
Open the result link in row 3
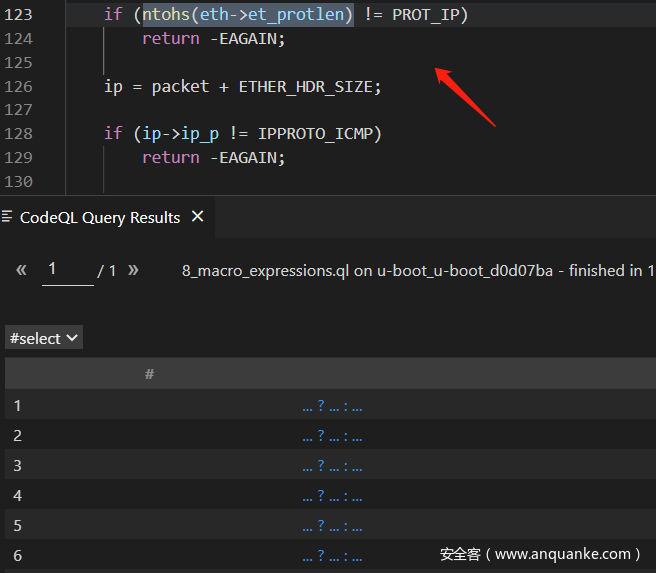coord(331,466)
